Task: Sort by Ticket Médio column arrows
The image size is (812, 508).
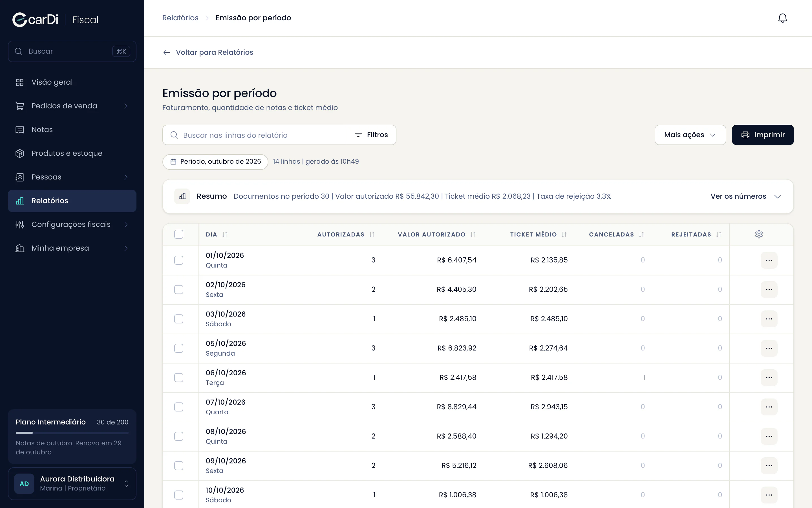Action: 564,235
